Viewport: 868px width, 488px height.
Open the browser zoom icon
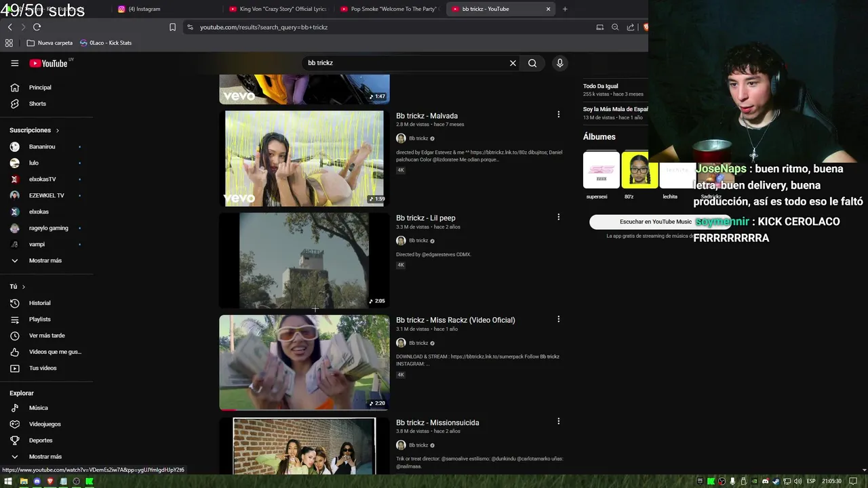[x=615, y=27]
